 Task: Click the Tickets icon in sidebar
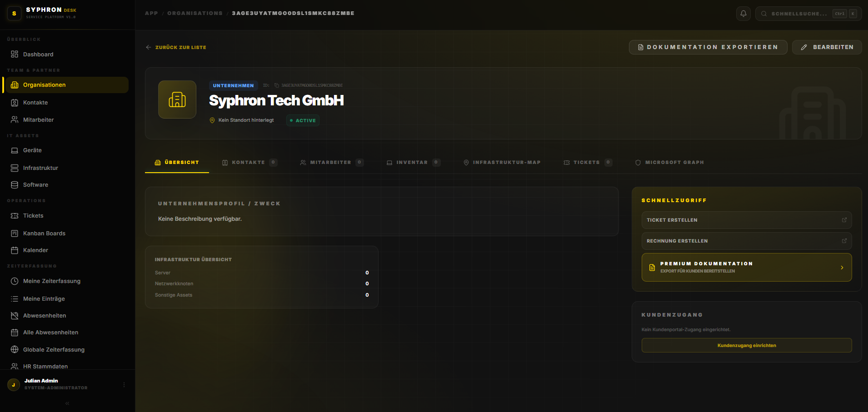15,216
